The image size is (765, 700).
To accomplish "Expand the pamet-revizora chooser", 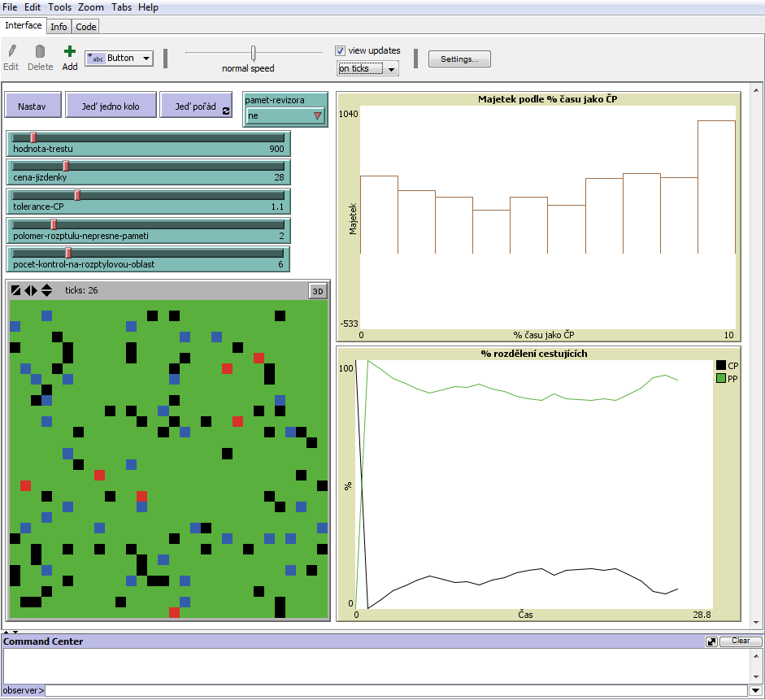I will click(x=285, y=116).
